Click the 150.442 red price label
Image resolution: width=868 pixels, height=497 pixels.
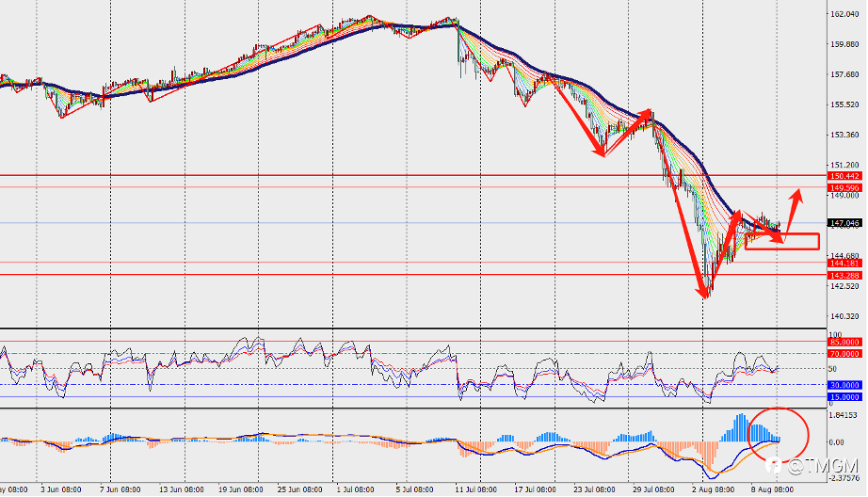844,176
